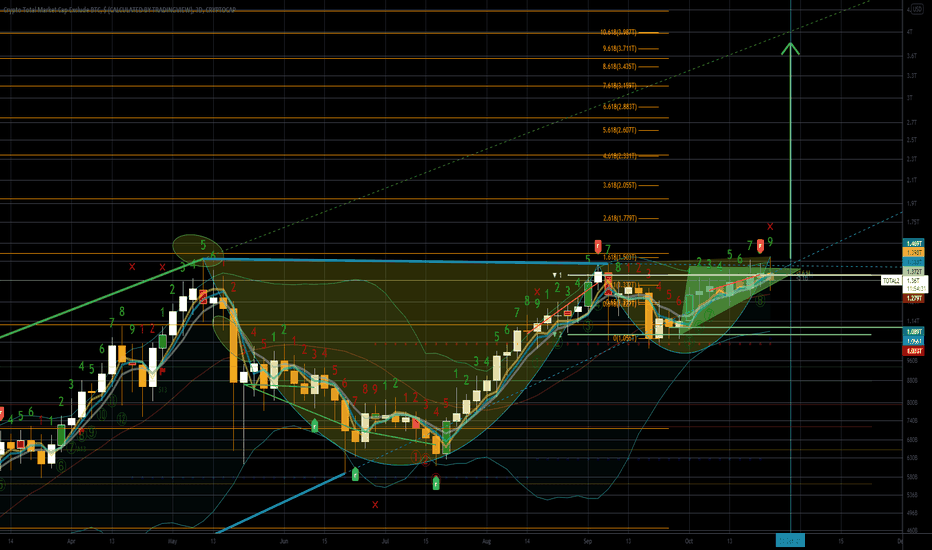Click the red 1.279T price axis label
This screenshot has height=550, width=932.
(x=914, y=298)
